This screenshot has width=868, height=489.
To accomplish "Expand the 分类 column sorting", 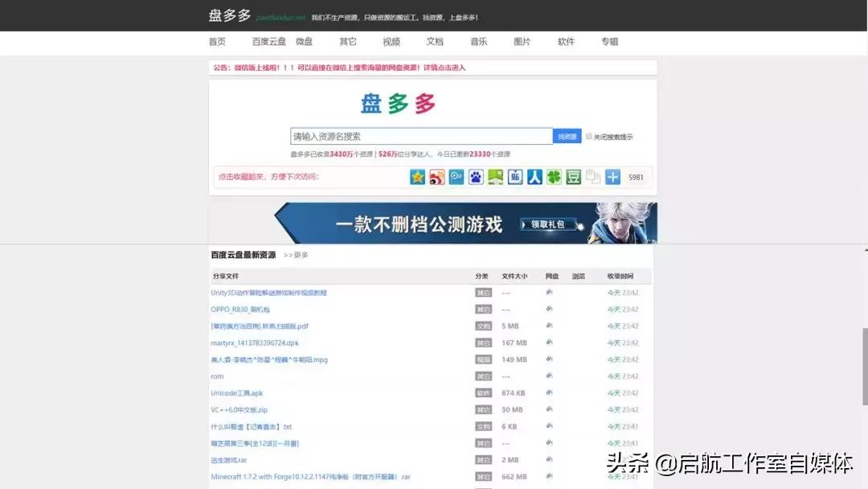I will point(482,276).
